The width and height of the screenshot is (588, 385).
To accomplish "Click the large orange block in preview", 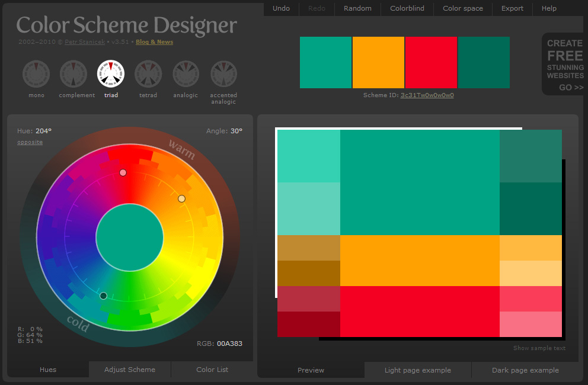I will click(x=420, y=261).
